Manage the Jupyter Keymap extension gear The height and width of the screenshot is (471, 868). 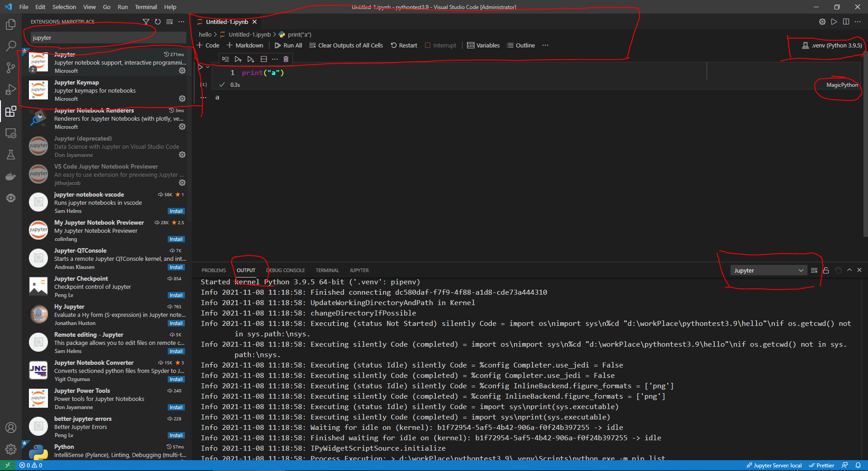click(182, 99)
